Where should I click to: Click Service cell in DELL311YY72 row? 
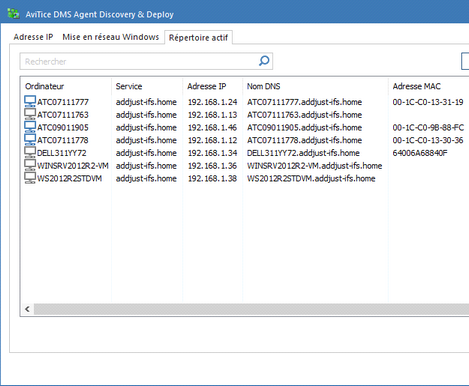pos(146,153)
